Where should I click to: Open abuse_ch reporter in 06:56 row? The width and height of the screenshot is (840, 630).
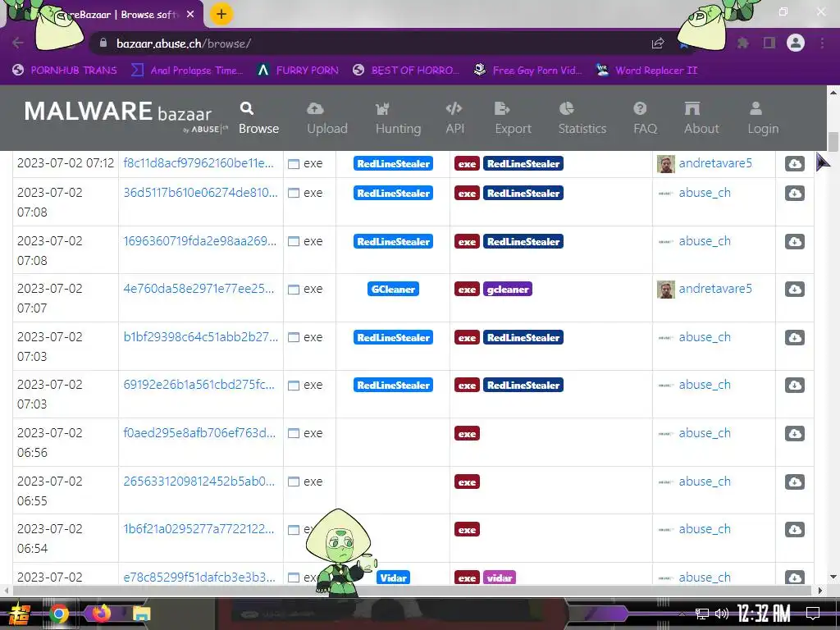(705, 433)
